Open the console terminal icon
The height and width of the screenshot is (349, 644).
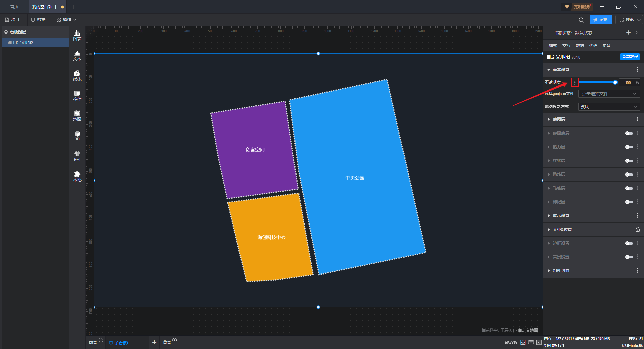click(539, 342)
